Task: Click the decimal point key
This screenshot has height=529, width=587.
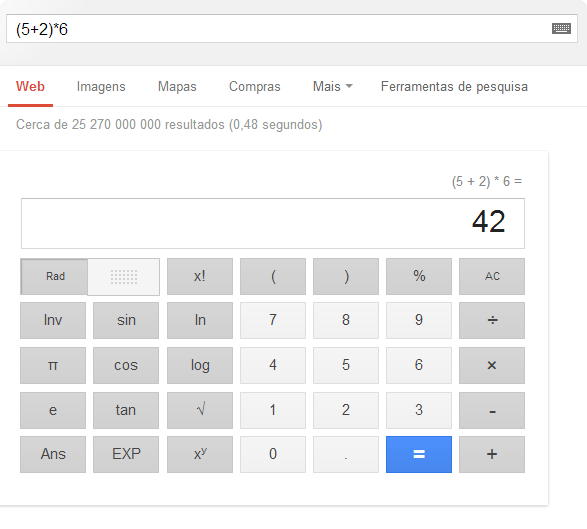Action: click(346, 454)
